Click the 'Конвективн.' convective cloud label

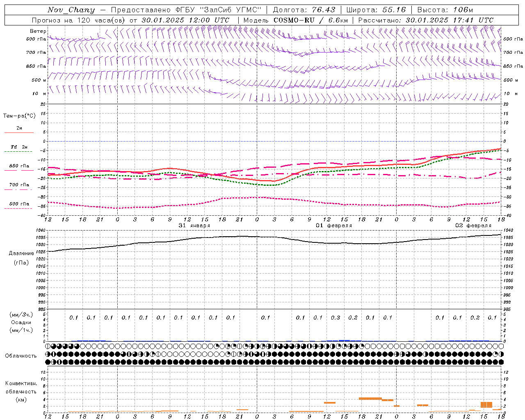click(21, 383)
